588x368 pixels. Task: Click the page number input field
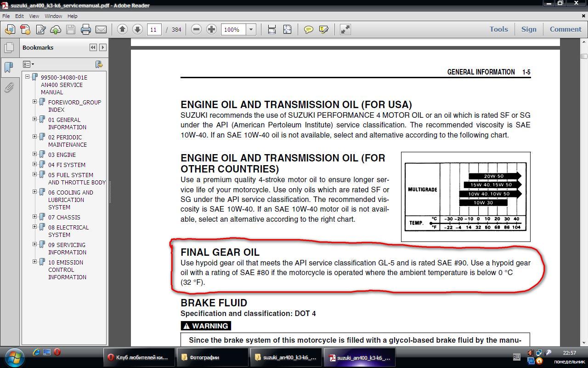154,29
